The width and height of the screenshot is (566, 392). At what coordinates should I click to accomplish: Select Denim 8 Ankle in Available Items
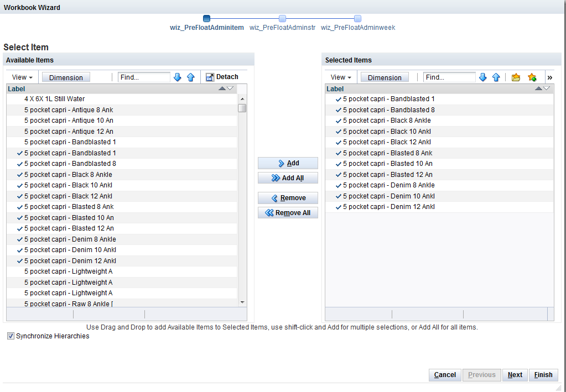(x=122, y=239)
